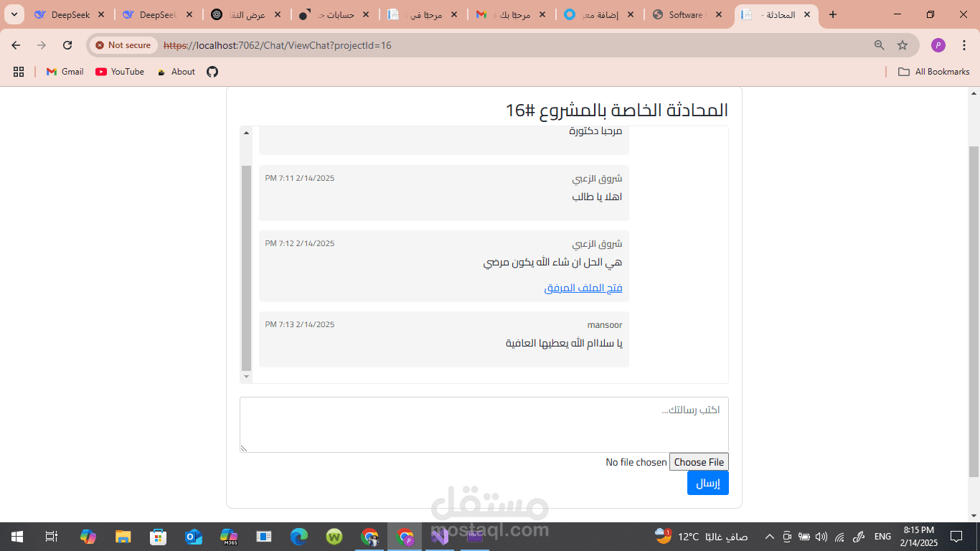Open the Not secure site info badge

click(x=123, y=45)
